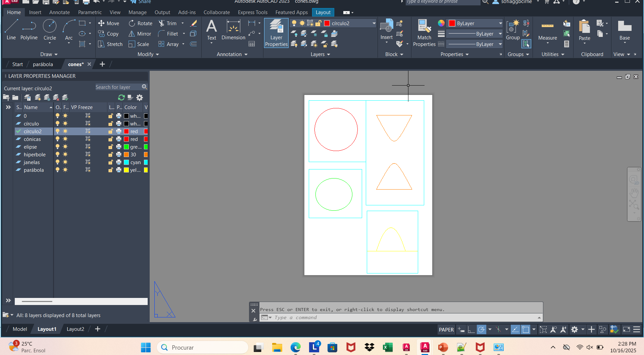The image size is (644, 355).
Task: Toggle freeze sun icon for hiperbole layer
Action: point(65,155)
